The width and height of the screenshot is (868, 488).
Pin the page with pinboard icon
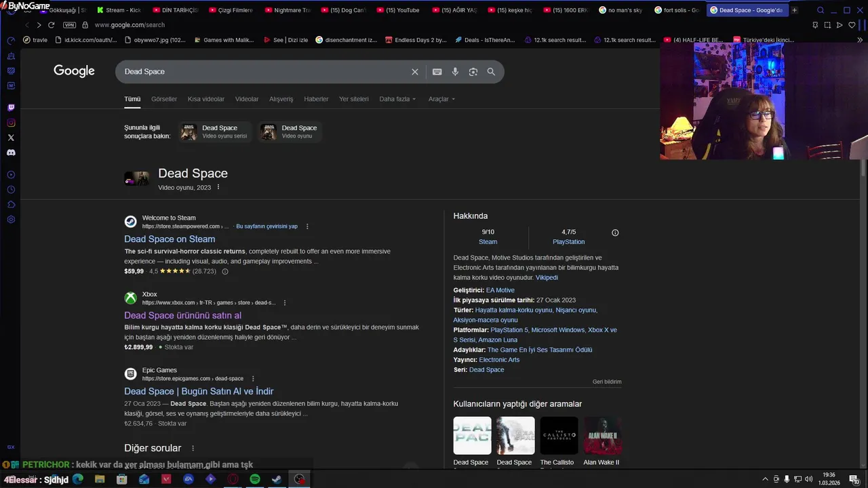pyautogui.click(x=815, y=25)
